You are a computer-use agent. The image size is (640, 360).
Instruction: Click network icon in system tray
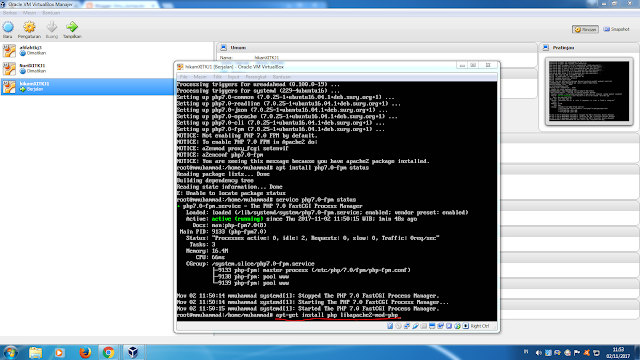tap(596, 353)
